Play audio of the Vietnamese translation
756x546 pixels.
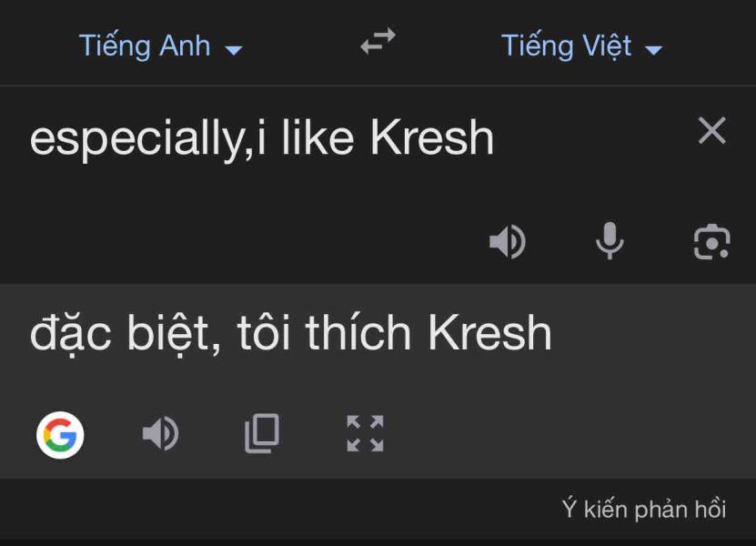click(161, 434)
